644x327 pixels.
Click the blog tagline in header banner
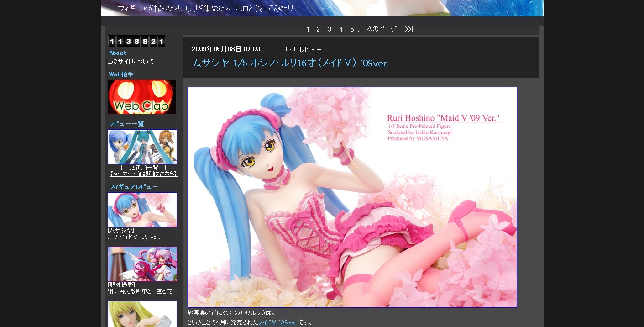(x=205, y=9)
